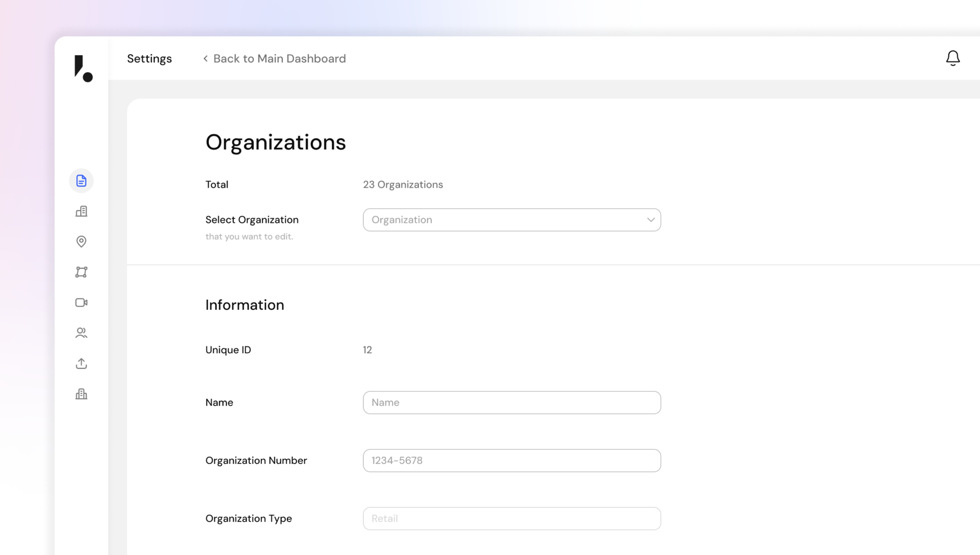Focus the Organization Number field
Screen dimensions: 980x555
(x=512, y=461)
